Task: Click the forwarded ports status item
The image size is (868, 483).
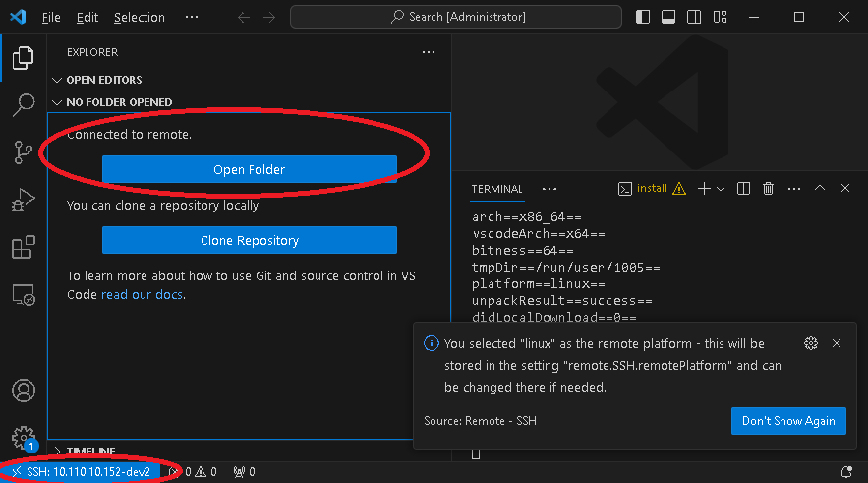Action: coord(244,472)
